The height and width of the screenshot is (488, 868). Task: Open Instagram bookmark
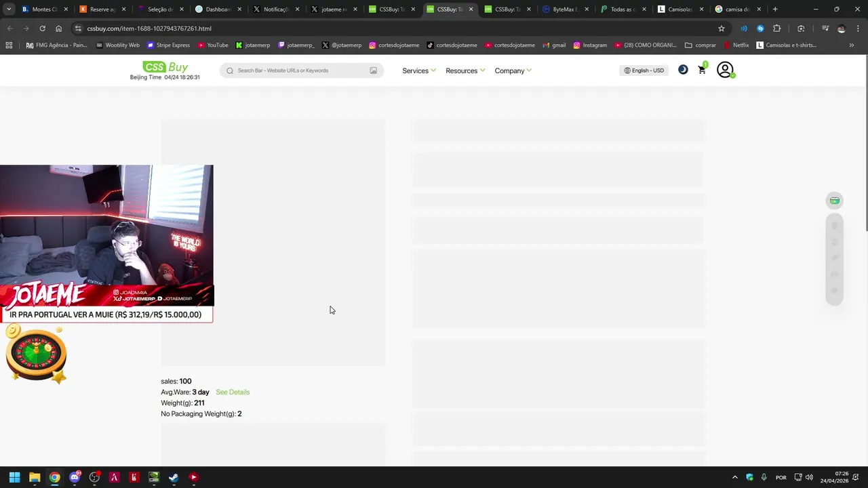click(x=590, y=45)
